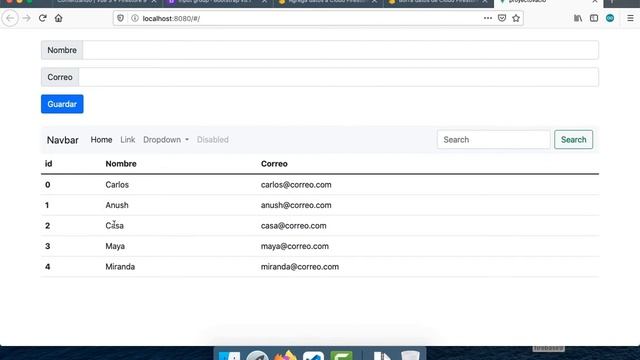Open the Firefox account avatar
Image resolution: width=640 pixels, height=360 pixels.
[610, 18]
